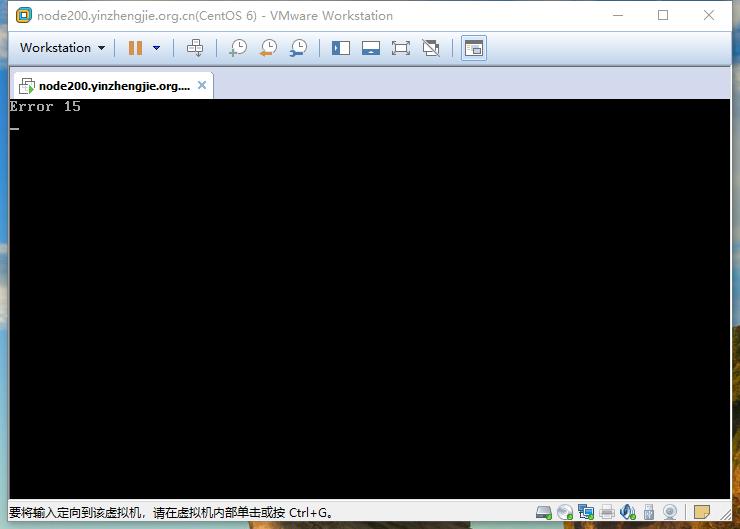This screenshot has height=529, width=740.
Task: Toggle the library sidebar panel
Action: pyautogui.click(x=341, y=48)
